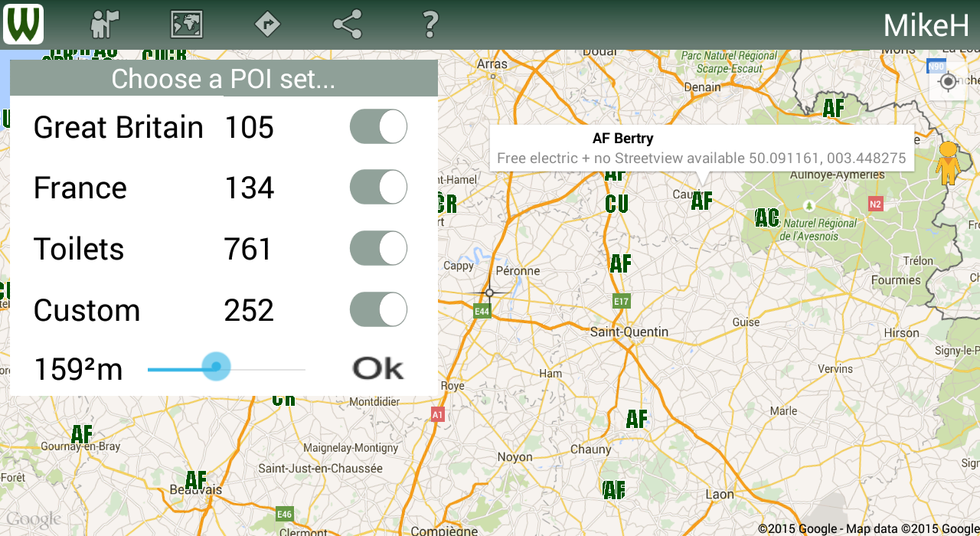The image size is (980, 536).
Task: Toggle the Custom POI set switch
Action: [378, 310]
